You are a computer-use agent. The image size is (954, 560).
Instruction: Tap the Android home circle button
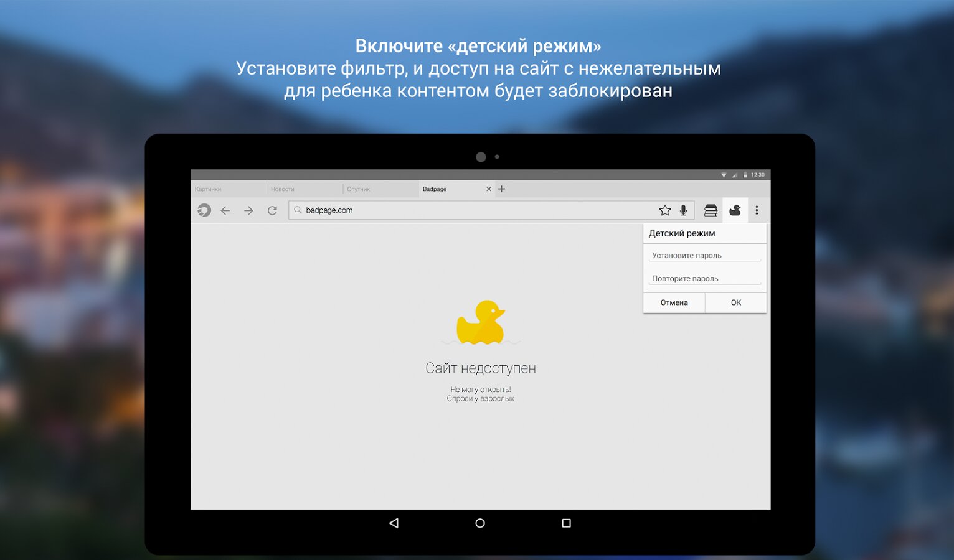pos(480,523)
